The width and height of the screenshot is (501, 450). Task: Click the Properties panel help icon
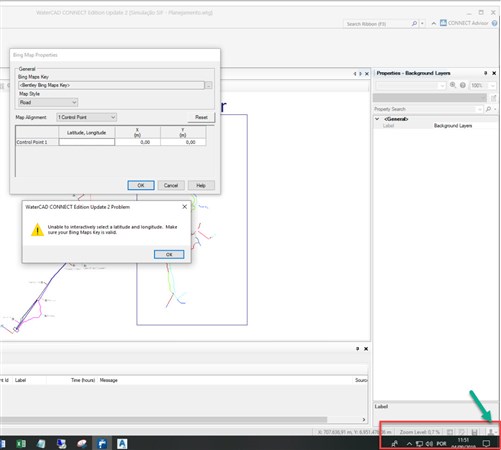pyautogui.click(x=463, y=85)
